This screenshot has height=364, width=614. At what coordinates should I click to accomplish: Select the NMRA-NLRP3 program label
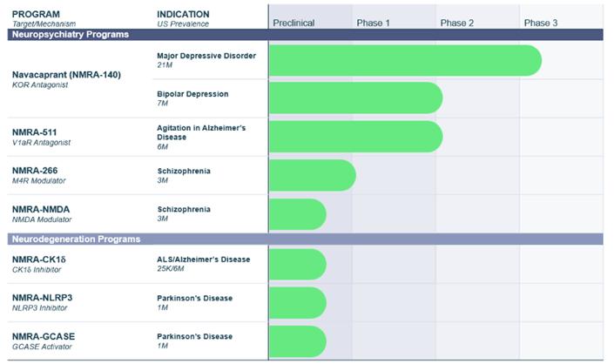(42, 298)
